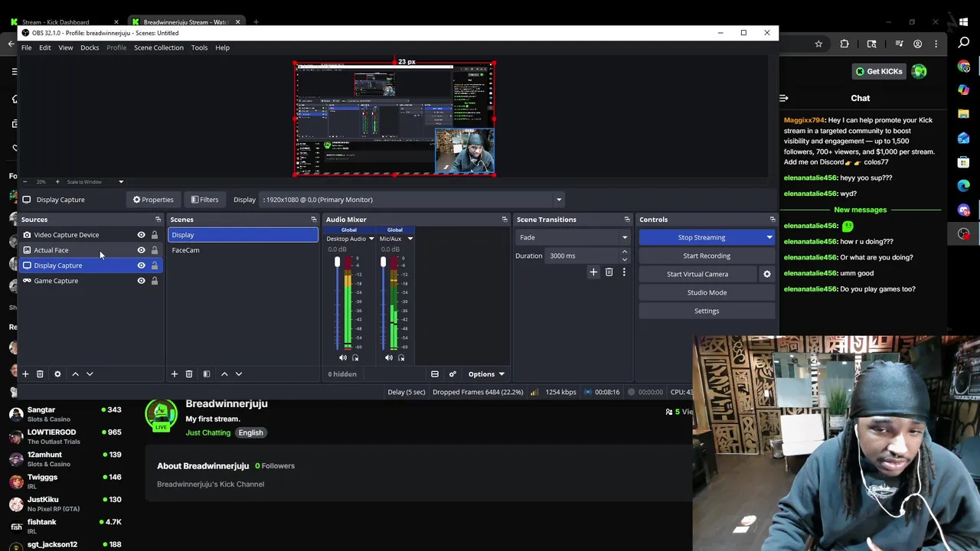Move selected source down
Screen dimensions: 980x551
point(90,374)
